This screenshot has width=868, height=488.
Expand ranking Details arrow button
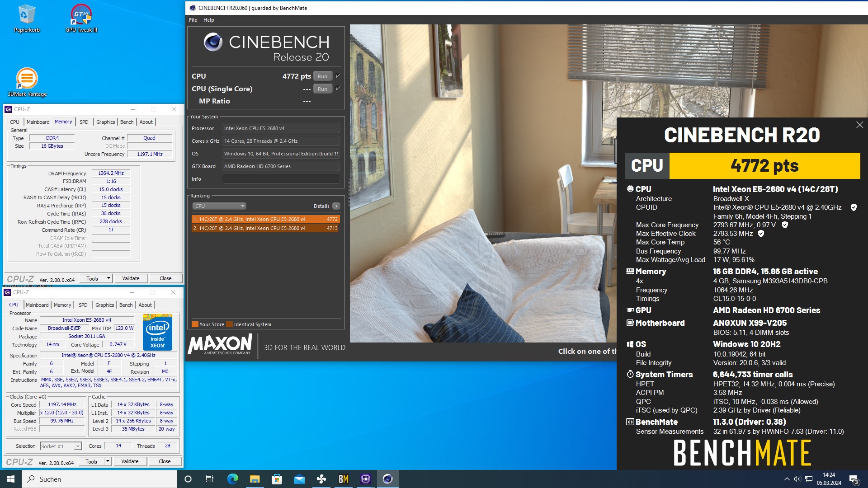[x=336, y=206]
